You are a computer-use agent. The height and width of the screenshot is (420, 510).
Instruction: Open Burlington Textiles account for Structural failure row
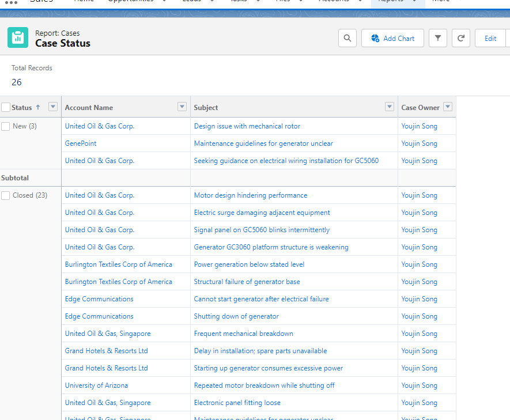118,282
